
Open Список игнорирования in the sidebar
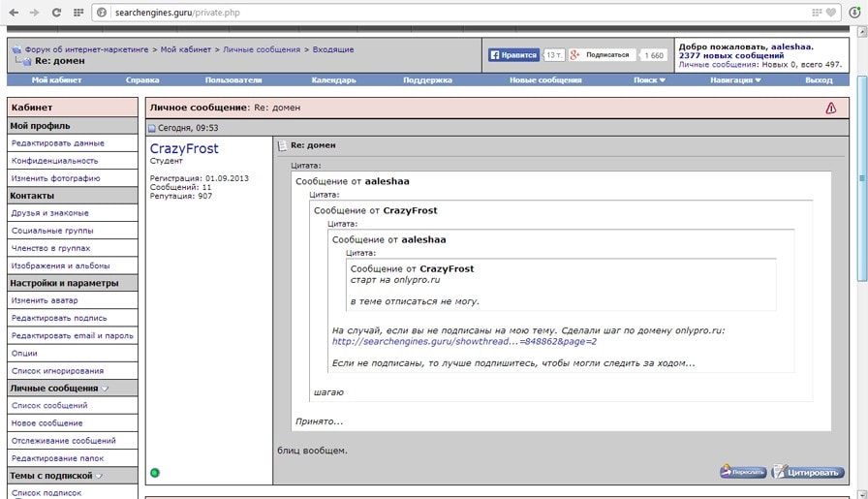tap(57, 371)
